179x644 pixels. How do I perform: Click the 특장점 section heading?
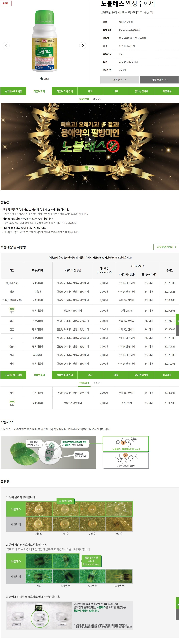(x=5, y=481)
